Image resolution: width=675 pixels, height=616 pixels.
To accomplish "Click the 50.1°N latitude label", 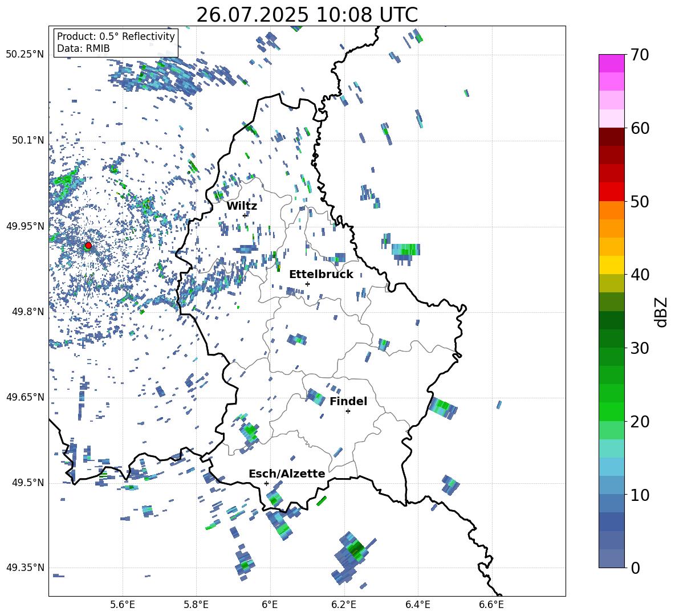I will pyautogui.click(x=28, y=140).
